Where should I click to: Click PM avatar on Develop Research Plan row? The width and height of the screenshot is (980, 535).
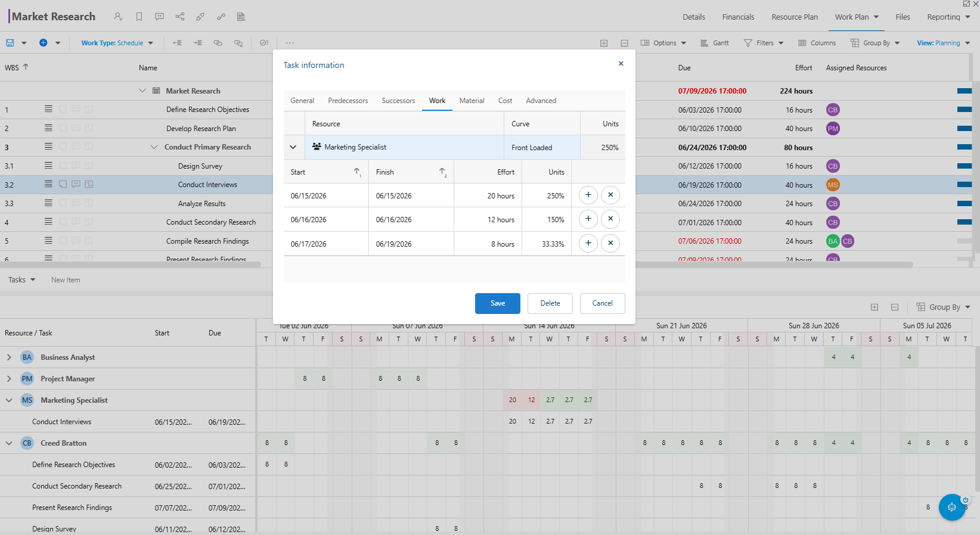(x=833, y=129)
